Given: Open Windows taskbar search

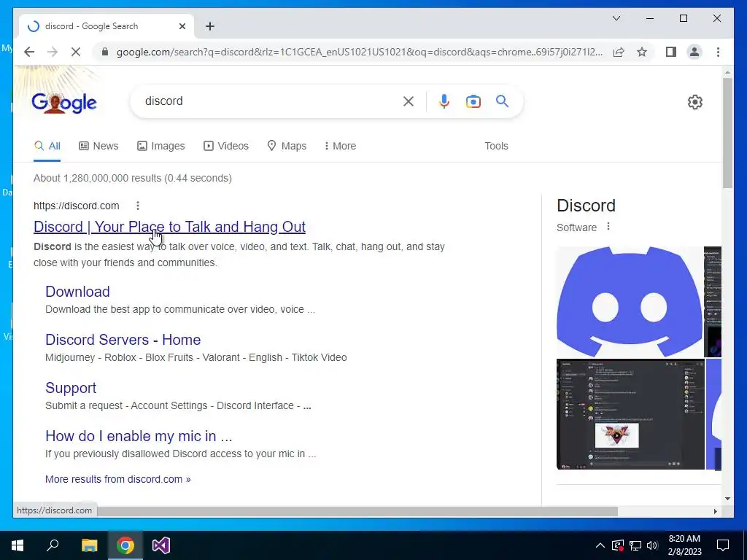Looking at the screenshot, I should click(53, 545).
